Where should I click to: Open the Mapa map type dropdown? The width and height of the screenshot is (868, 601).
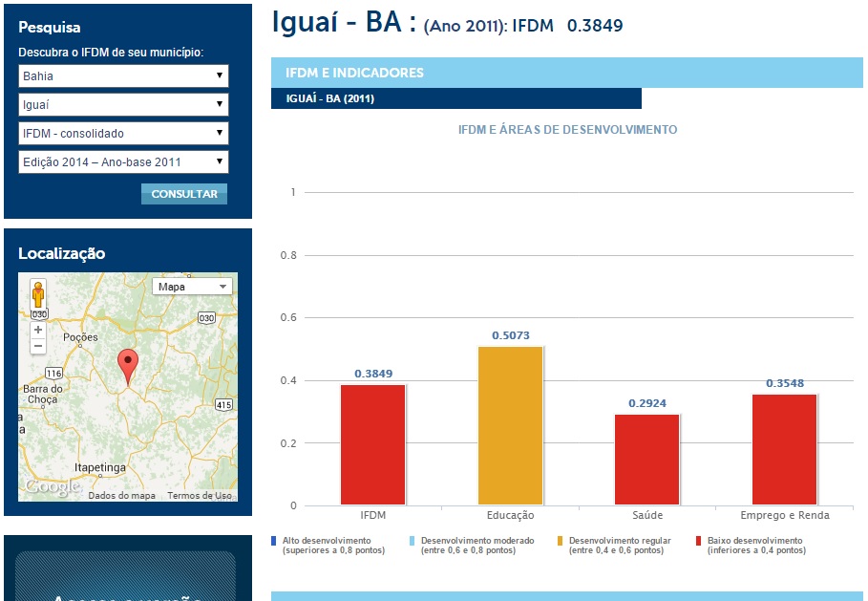click(192, 287)
